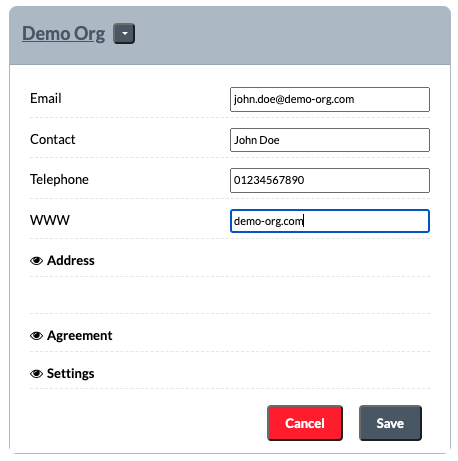
Task: Toggle the eye icon next to Agreement
Action: pos(36,336)
